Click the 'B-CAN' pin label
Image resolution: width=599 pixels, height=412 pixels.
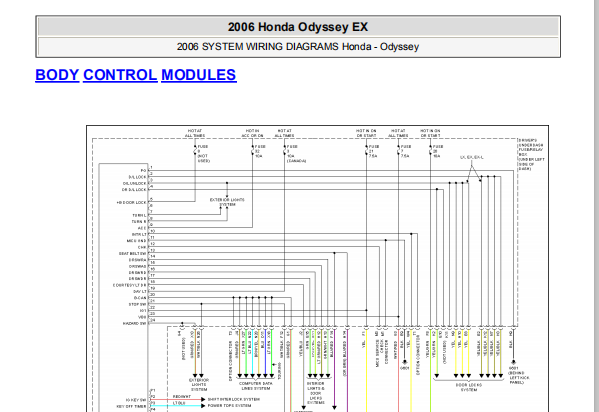(x=140, y=298)
